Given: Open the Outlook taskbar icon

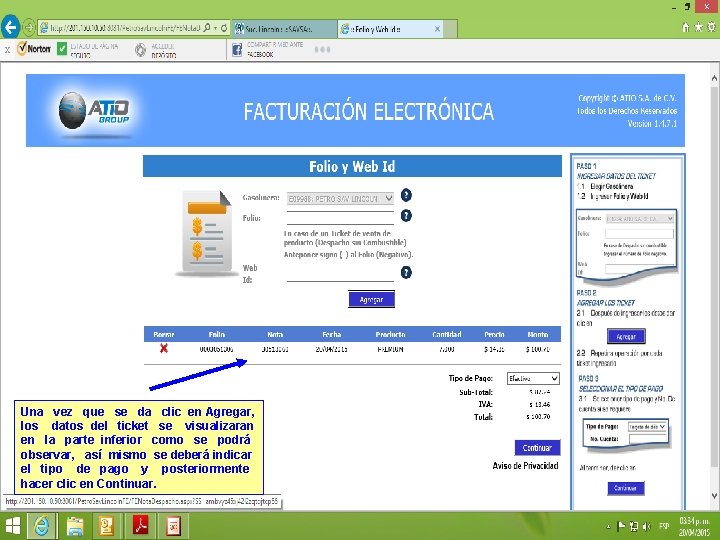Looking at the screenshot, I should (107, 526).
